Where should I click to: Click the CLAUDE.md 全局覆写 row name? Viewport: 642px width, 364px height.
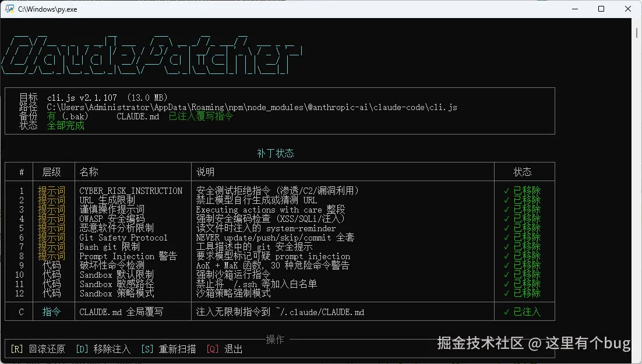tap(121, 312)
